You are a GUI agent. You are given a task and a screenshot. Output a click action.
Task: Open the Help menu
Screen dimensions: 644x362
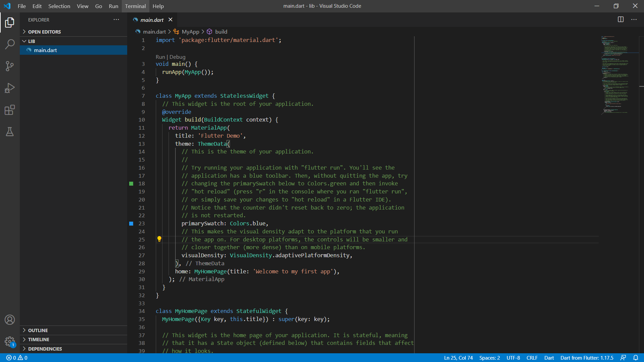coord(158,6)
